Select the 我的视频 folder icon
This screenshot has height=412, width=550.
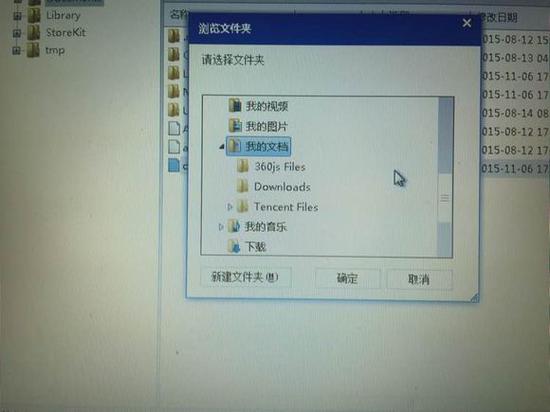click(x=235, y=105)
